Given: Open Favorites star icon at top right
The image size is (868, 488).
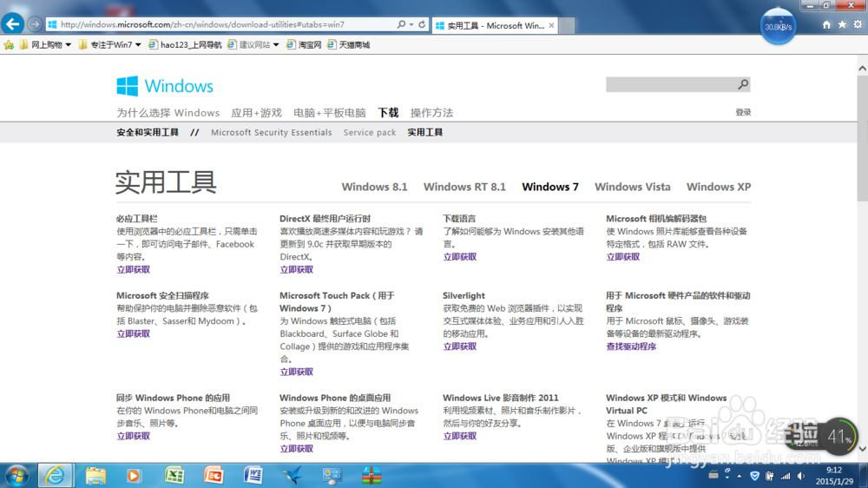Looking at the screenshot, I should tap(842, 24).
